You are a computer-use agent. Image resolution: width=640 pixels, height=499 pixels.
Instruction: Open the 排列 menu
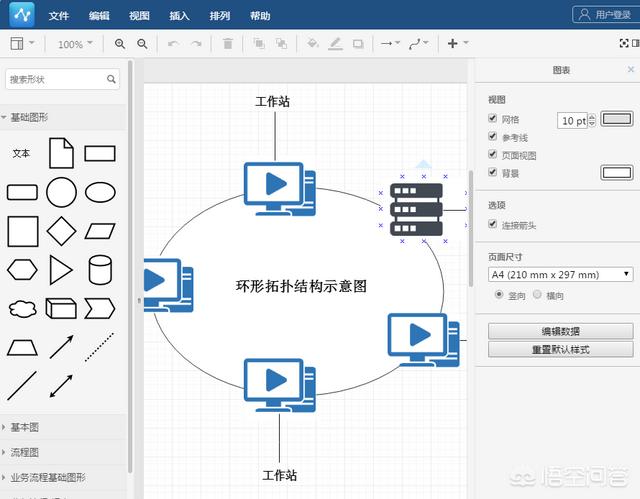tap(220, 16)
